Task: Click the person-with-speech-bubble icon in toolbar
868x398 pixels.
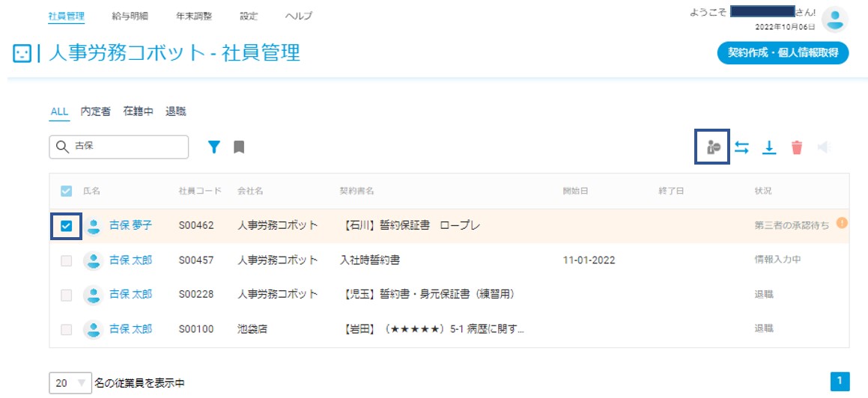Action: click(x=712, y=147)
